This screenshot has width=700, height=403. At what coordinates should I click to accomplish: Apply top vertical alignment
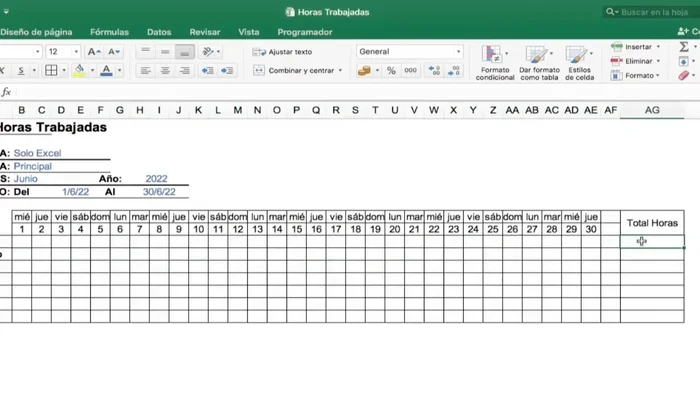146,52
